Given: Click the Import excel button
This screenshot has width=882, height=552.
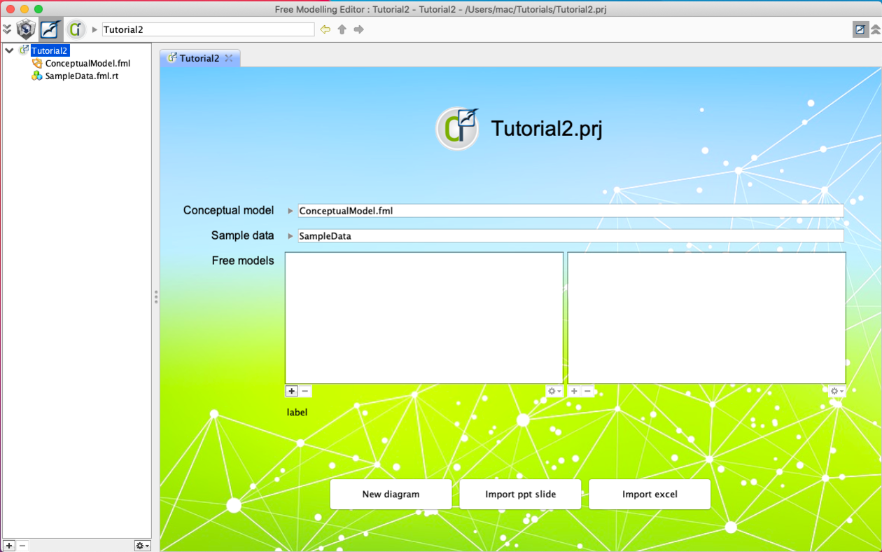Looking at the screenshot, I should pyautogui.click(x=650, y=494).
